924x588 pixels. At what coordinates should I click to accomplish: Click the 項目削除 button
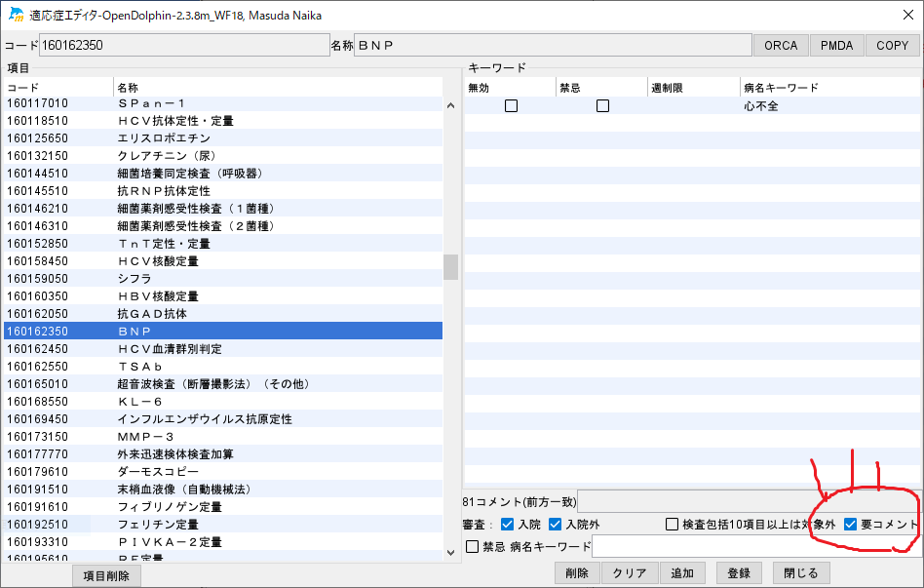tap(106, 575)
